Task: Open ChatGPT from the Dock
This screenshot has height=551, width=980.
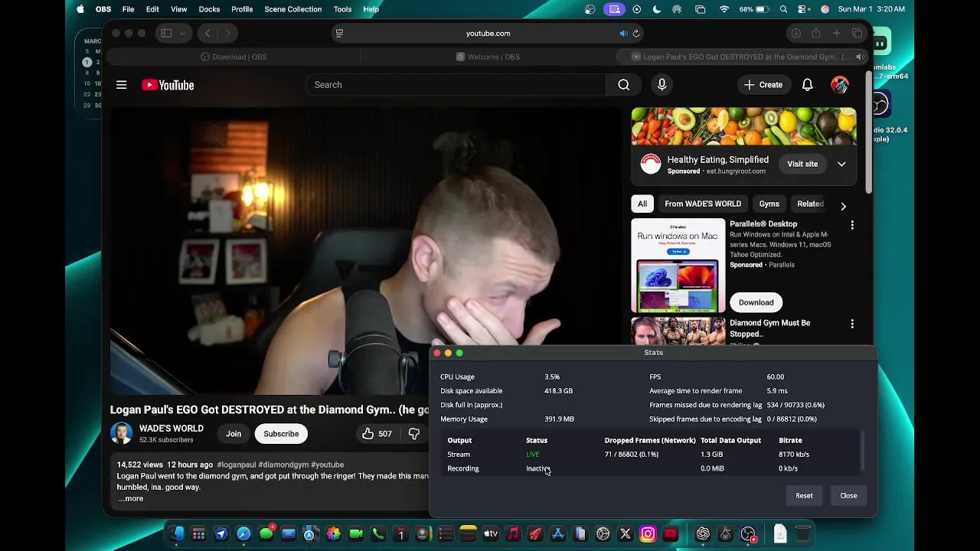Action: pos(703,534)
